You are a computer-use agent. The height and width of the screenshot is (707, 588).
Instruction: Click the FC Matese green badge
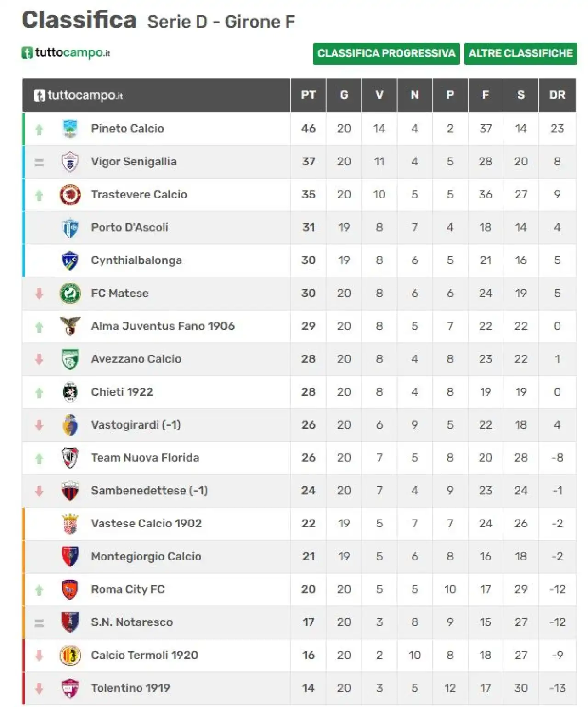pos(70,293)
